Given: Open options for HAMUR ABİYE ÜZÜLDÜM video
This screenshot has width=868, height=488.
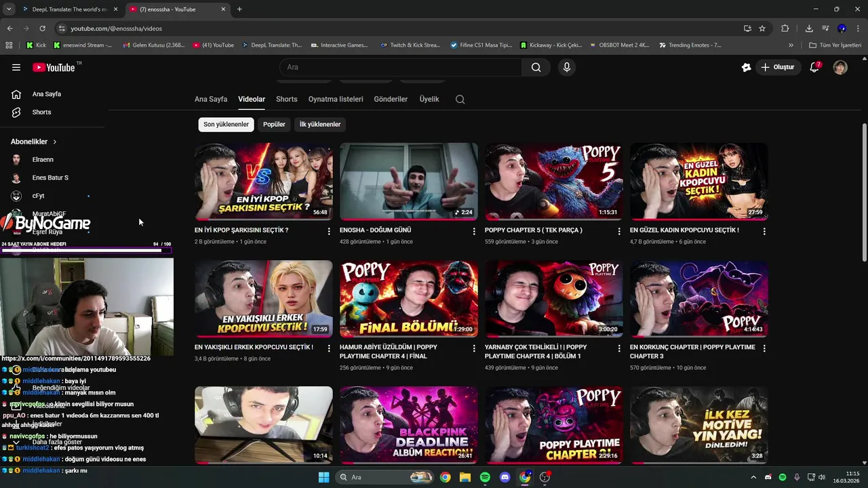Looking at the screenshot, I should pyautogui.click(x=474, y=348).
